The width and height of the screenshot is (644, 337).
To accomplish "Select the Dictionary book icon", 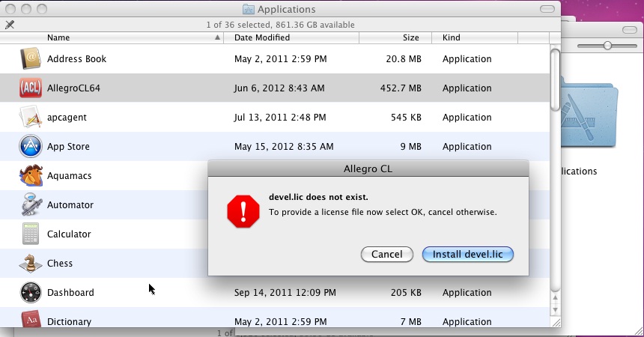I will click(30, 321).
